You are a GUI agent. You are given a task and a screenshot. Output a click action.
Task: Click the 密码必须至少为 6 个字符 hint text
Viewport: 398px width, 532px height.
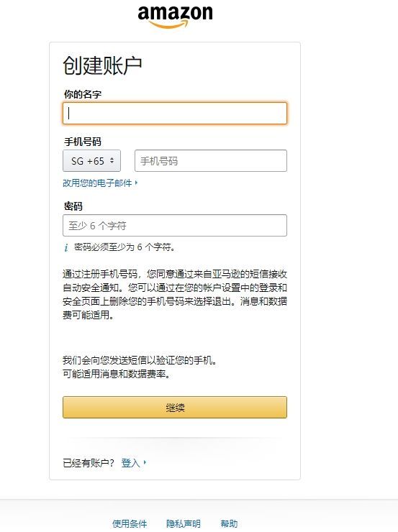click(x=125, y=247)
